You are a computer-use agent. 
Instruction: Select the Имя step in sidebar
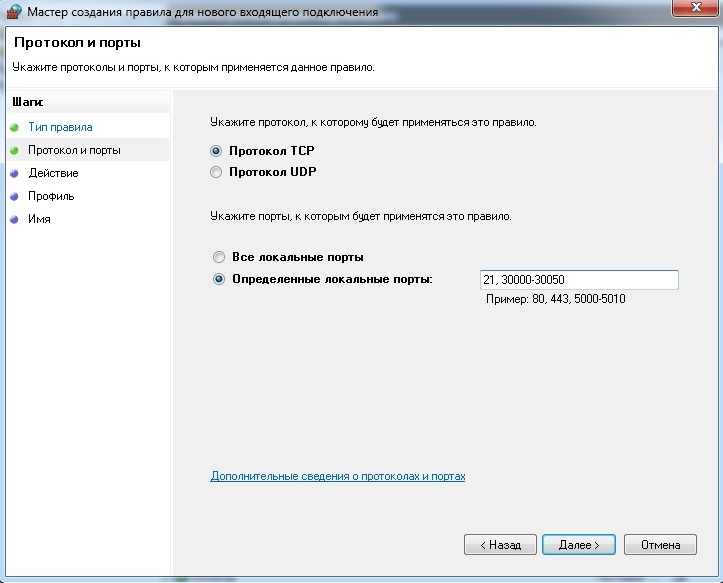39,219
